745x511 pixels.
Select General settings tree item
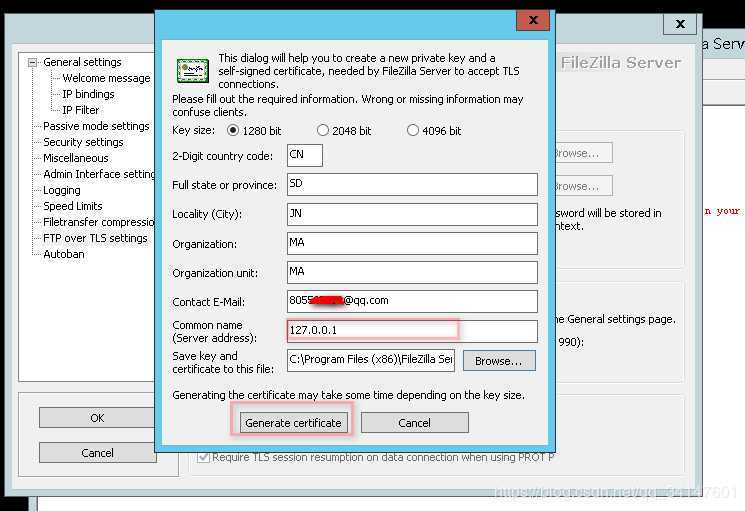[x=82, y=62]
